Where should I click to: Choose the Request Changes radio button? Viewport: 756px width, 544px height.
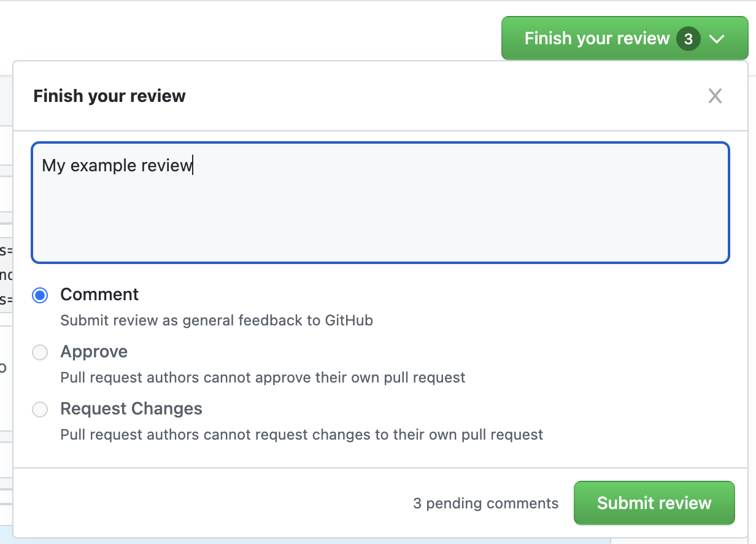pos(40,410)
